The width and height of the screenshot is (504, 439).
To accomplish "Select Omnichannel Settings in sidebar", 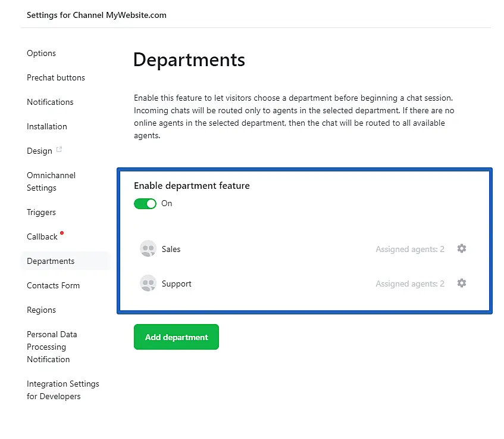I will tap(51, 182).
